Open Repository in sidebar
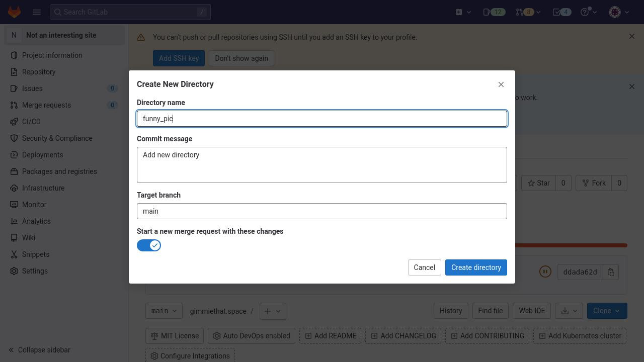The width and height of the screenshot is (644, 362). (x=64, y=72)
